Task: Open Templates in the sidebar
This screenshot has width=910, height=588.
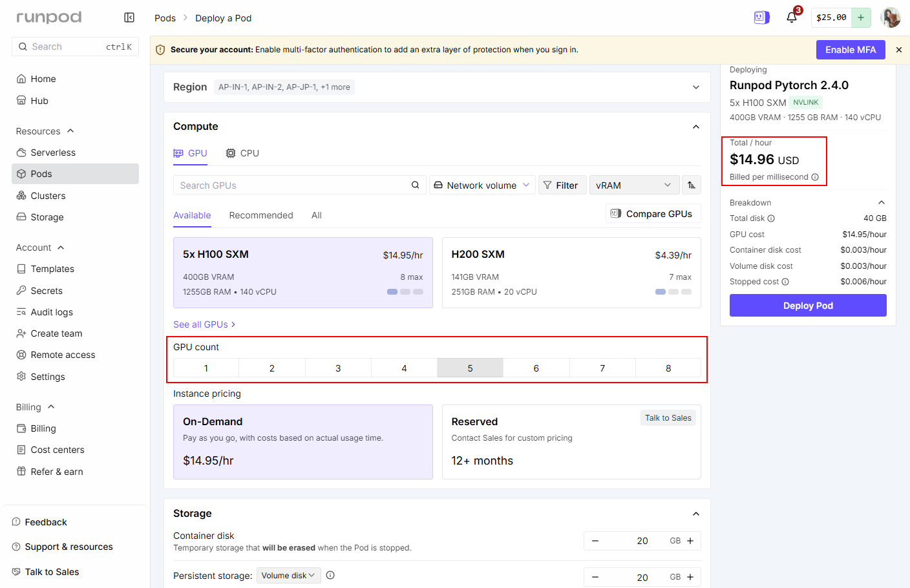Action: [x=75, y=269]
